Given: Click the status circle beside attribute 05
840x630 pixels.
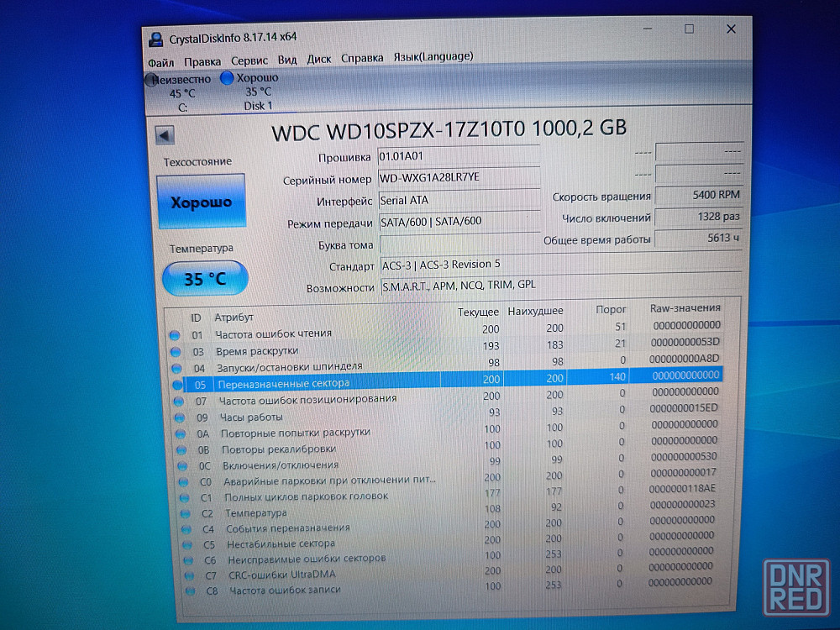Looking at the screenshot, I should tap(178, 385).
